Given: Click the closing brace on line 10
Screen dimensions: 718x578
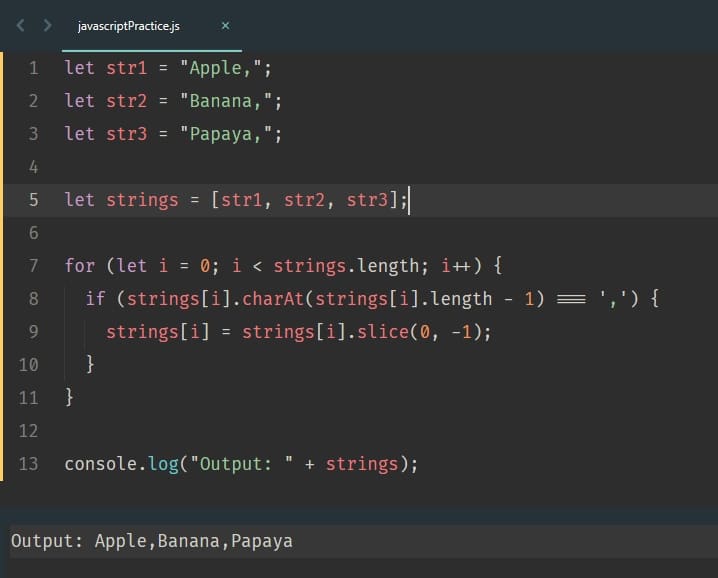Looking at the screenshot, I should 90,365.
